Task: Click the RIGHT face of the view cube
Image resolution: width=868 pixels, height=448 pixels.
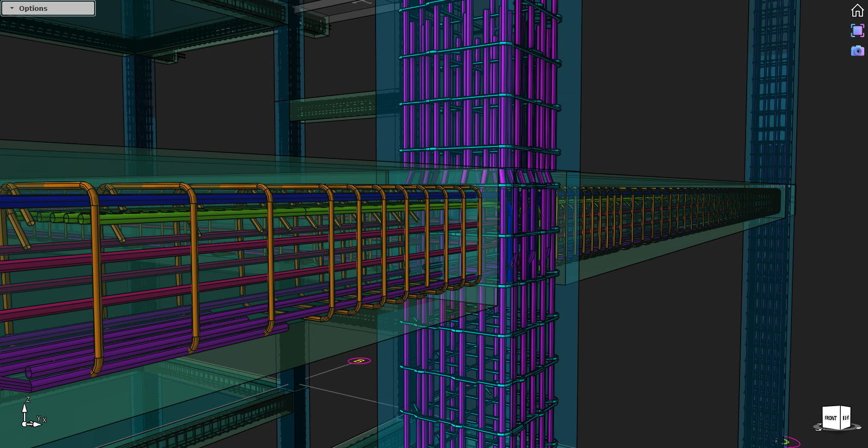Action: point(846,418)
